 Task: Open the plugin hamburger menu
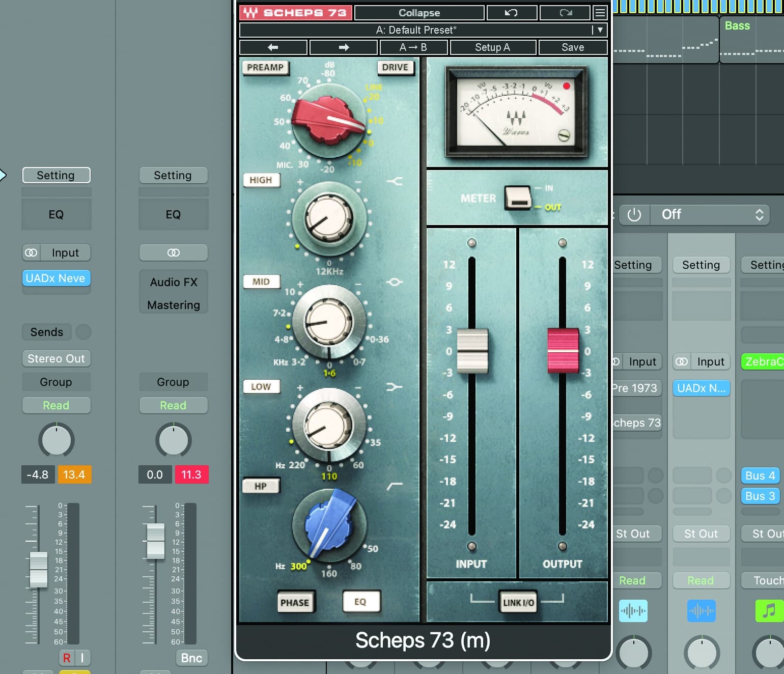pos(600,13)
